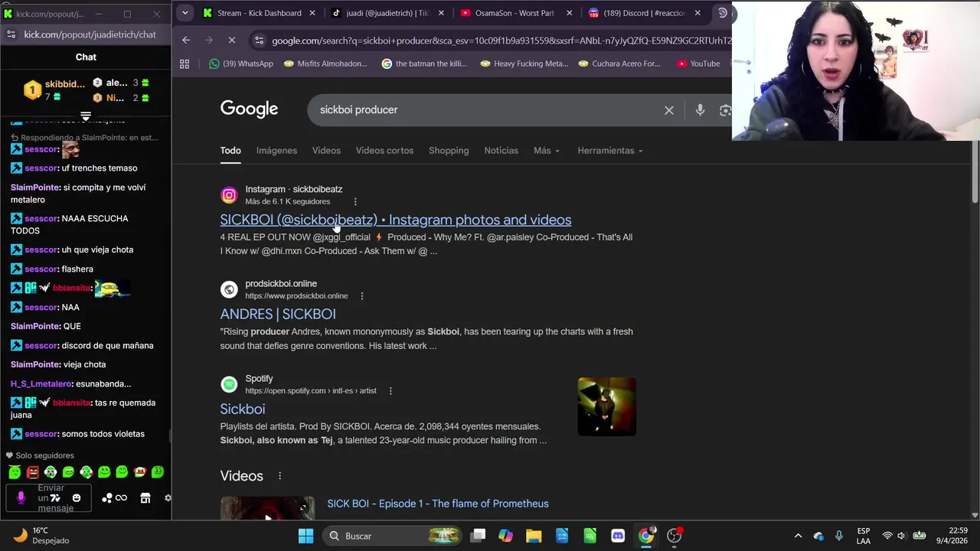
Task: Go to the Google homepage logo
Action: [249, 109]
